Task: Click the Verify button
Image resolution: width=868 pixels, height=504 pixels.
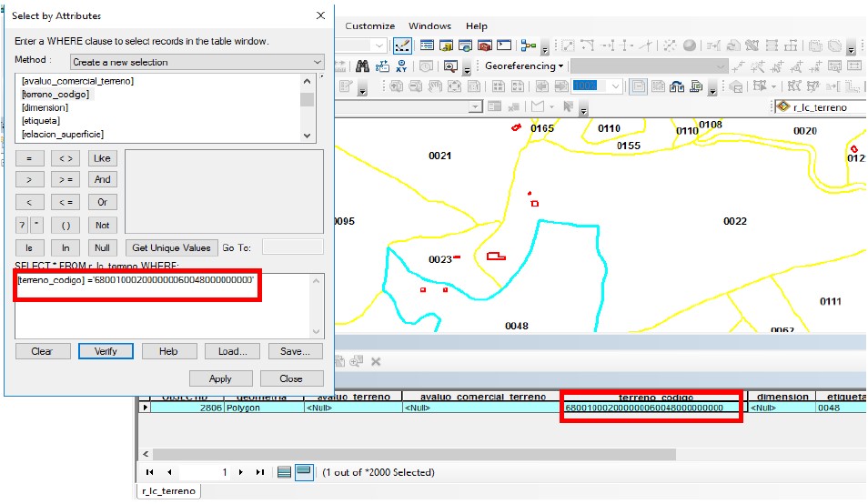Action: pos(106,351)
